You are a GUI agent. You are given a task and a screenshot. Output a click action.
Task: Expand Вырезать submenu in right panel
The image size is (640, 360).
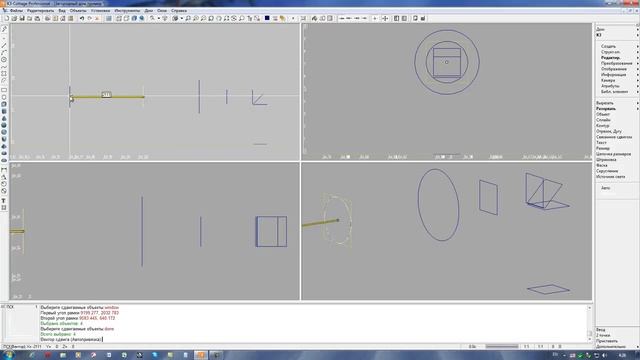[616, 103]
